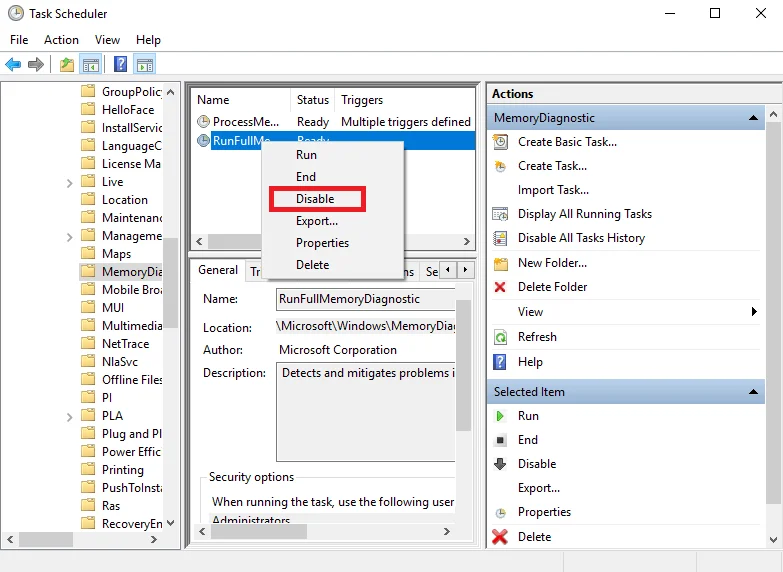The image size is (783, 572).
Task: Click the green Run arrow icon
Action: [x=499, y=416]
